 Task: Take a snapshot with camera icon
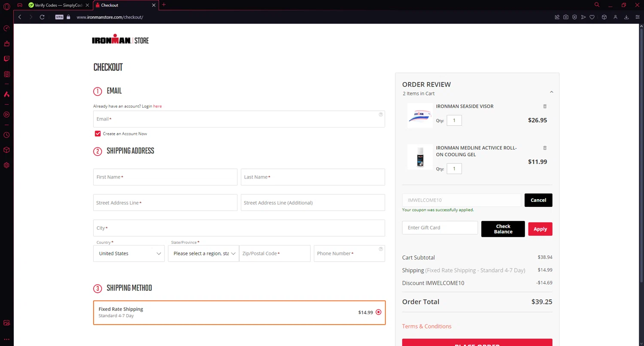point(566,17)
